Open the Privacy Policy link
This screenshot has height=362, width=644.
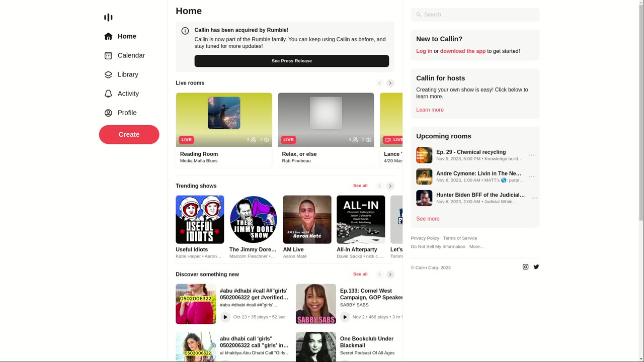425,238
